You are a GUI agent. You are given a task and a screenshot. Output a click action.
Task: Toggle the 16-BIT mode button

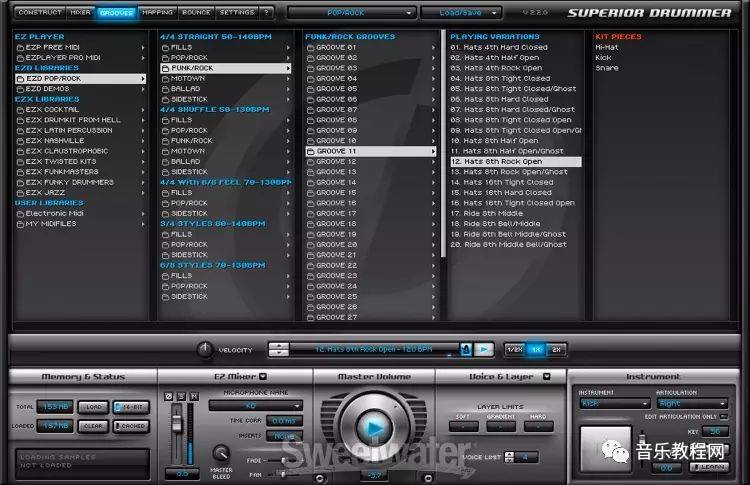pos(131,407)
